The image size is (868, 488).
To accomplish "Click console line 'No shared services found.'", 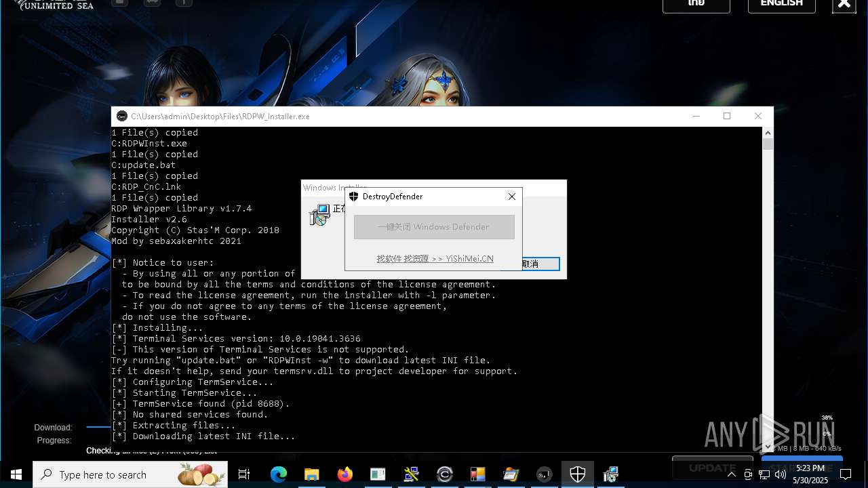I will [200, 415].
